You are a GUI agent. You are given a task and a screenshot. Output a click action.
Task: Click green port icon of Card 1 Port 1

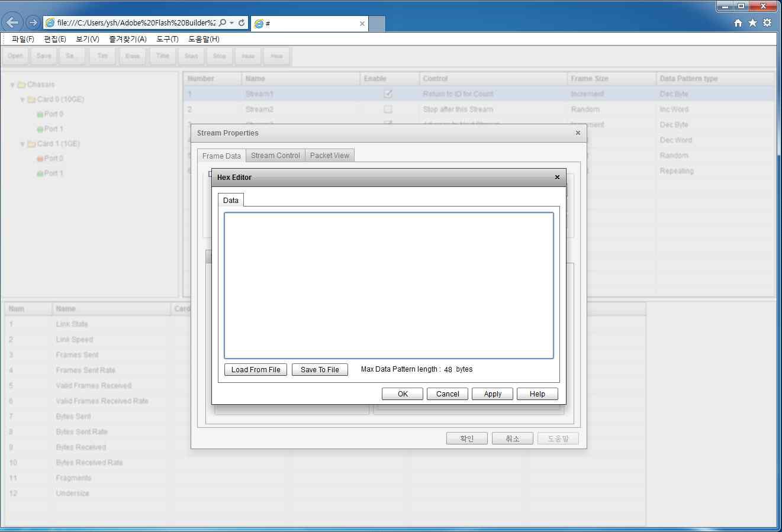click(x=40, y=173)
